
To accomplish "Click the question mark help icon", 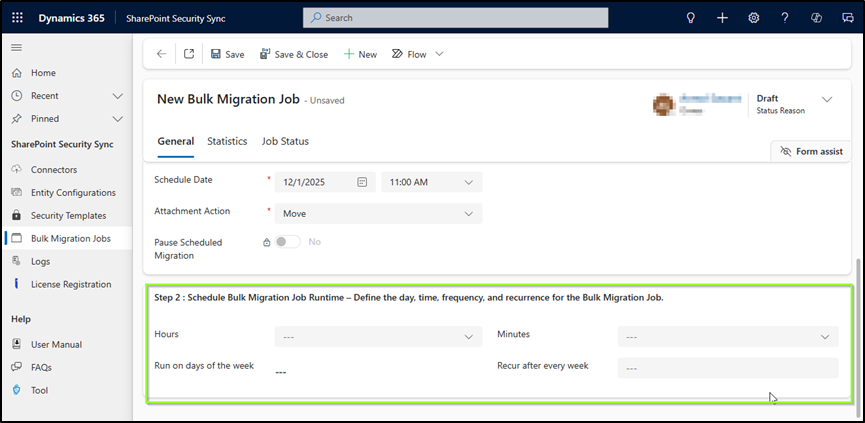I will (x=785, y=18).
